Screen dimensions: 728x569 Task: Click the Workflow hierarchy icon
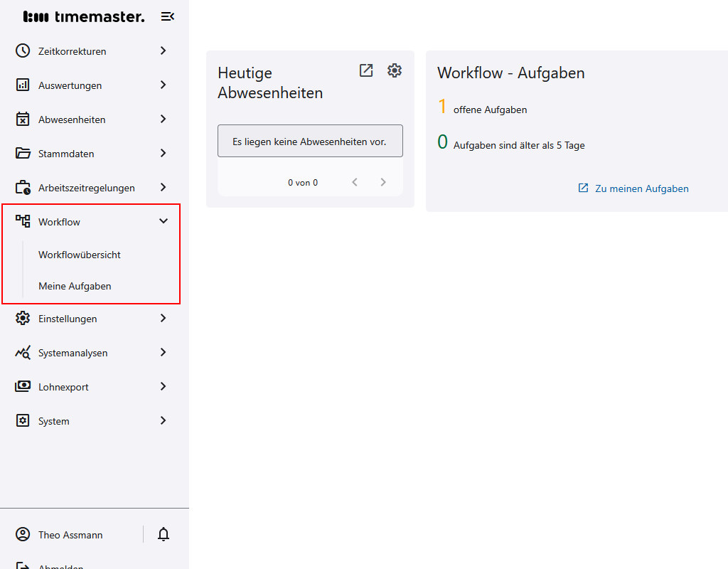[21, 221]
